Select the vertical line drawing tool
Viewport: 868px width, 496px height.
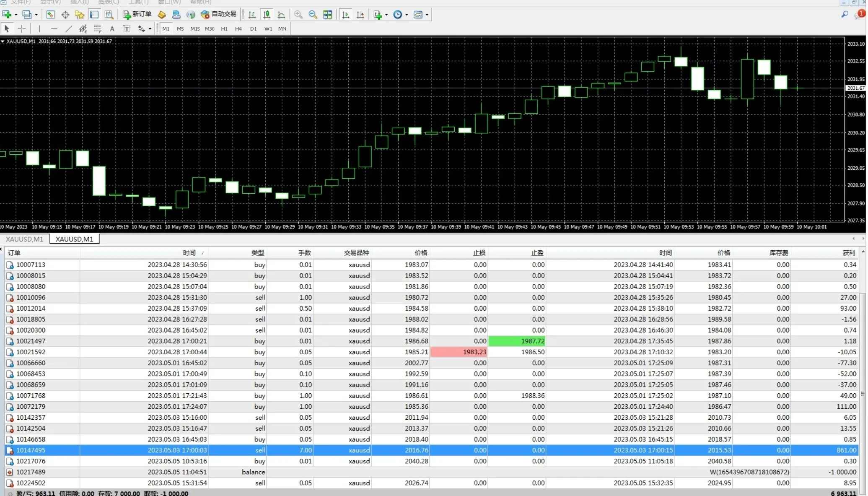[39, 29]
